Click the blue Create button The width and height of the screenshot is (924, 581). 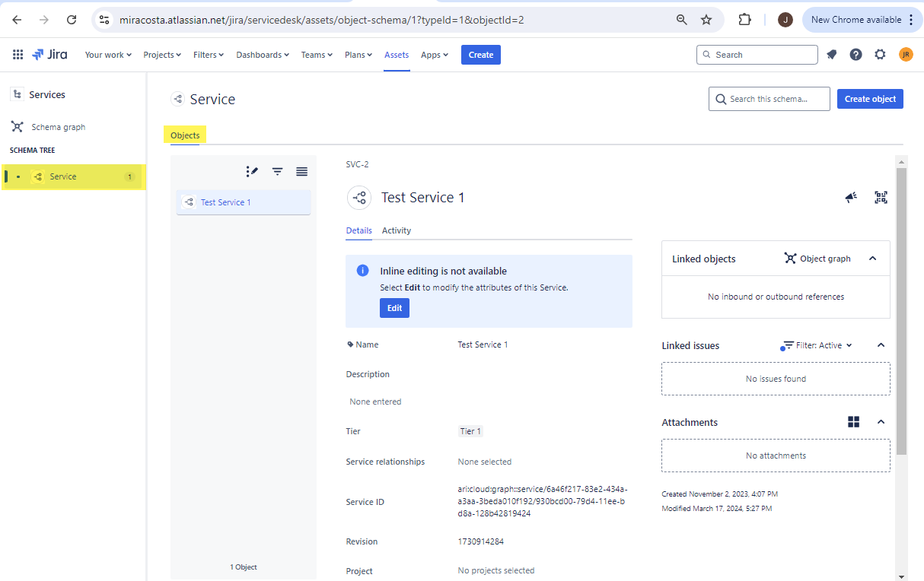pyautogui.click(x=481, y=55)
